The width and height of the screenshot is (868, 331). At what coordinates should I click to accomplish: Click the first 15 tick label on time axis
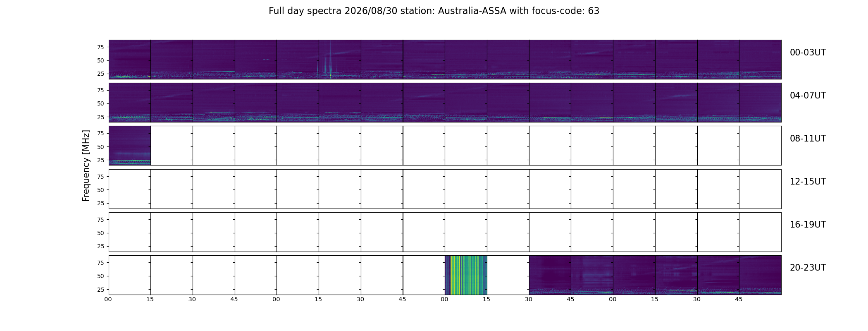(150, 299)
